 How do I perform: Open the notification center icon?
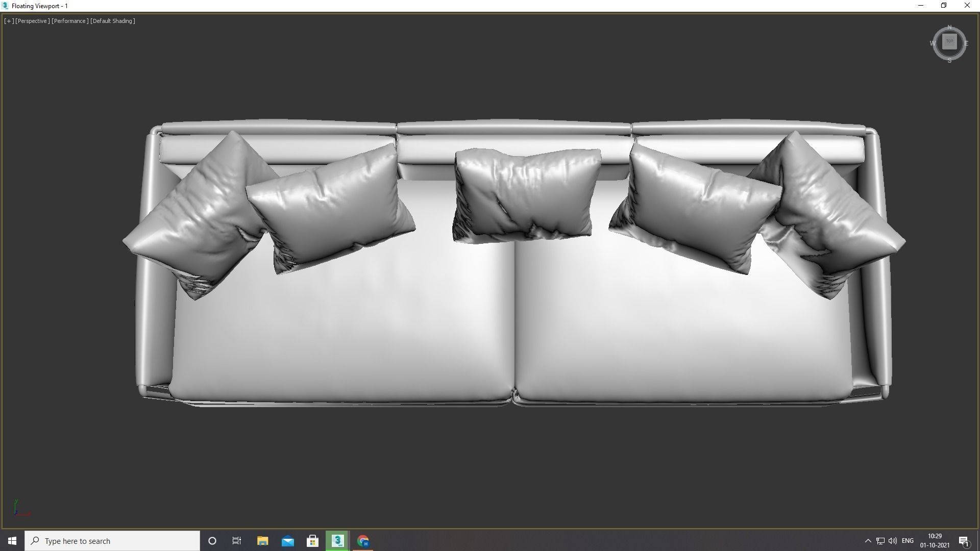964,541
